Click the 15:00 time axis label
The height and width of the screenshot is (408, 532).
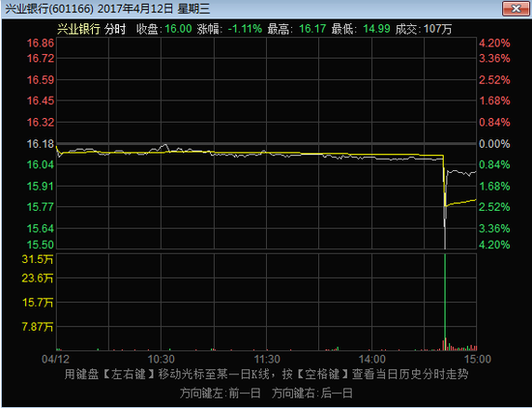click(x=478, y=359)
